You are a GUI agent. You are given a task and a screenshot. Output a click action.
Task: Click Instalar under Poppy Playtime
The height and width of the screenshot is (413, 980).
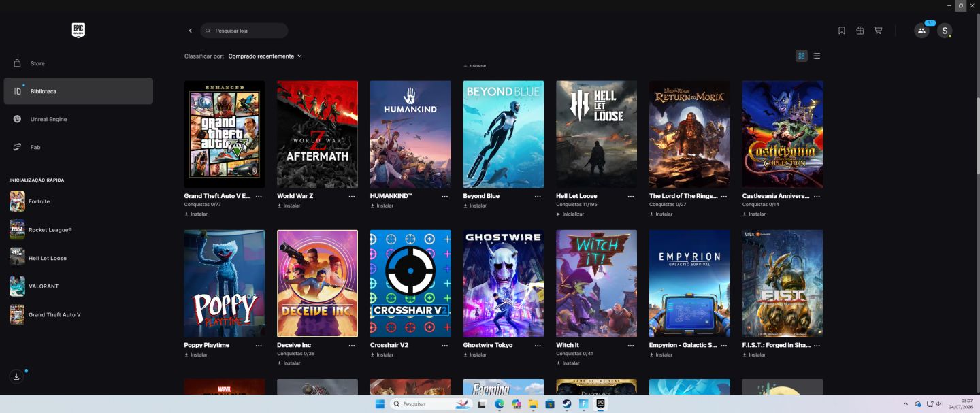click(196, 354)
